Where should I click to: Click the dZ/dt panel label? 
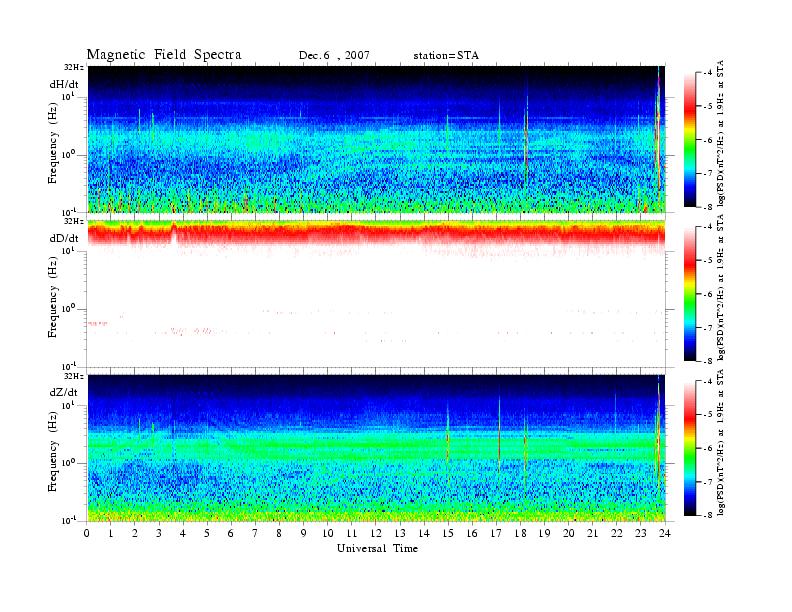pos(64,392)
